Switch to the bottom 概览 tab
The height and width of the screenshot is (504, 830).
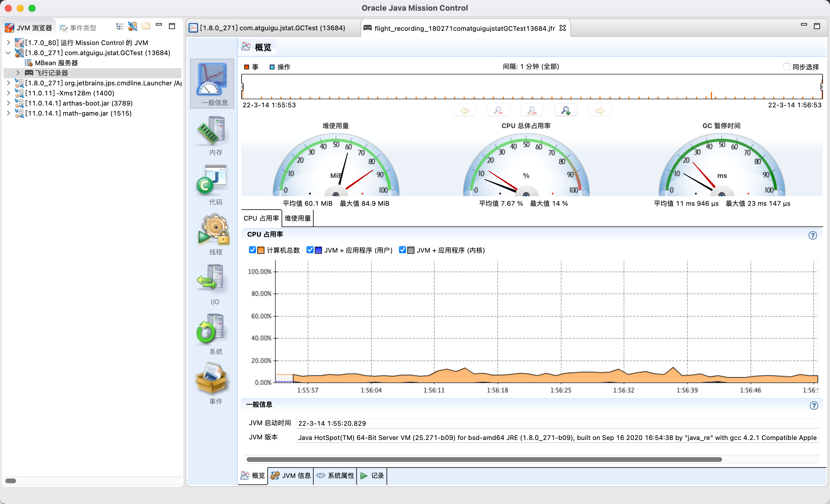tap(253, 475)
